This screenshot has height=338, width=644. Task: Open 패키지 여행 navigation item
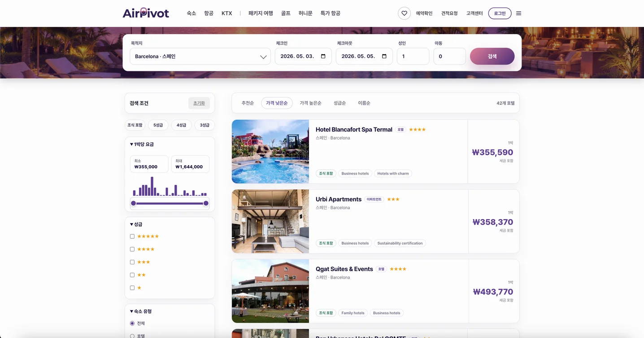point(261,13)
